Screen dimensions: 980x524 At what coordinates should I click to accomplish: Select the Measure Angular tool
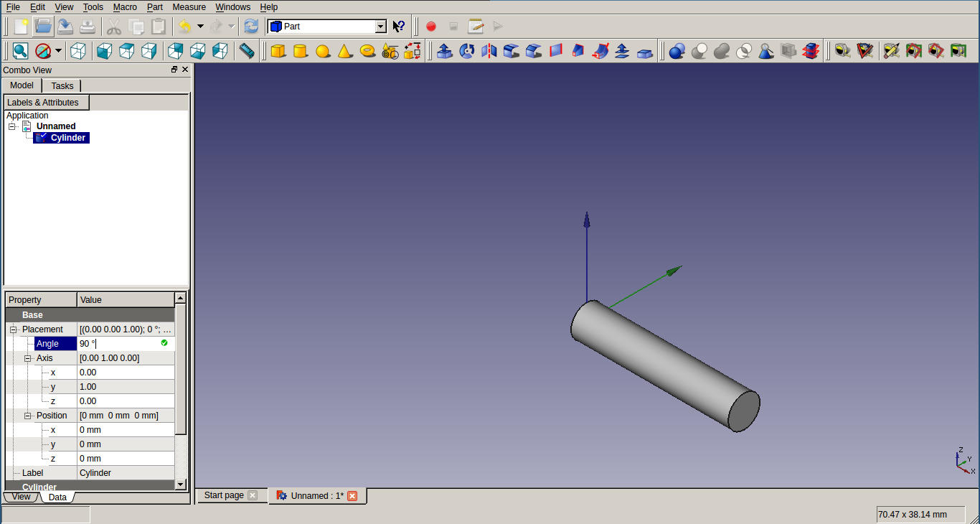pyautogui.click(x=865, y=51)
